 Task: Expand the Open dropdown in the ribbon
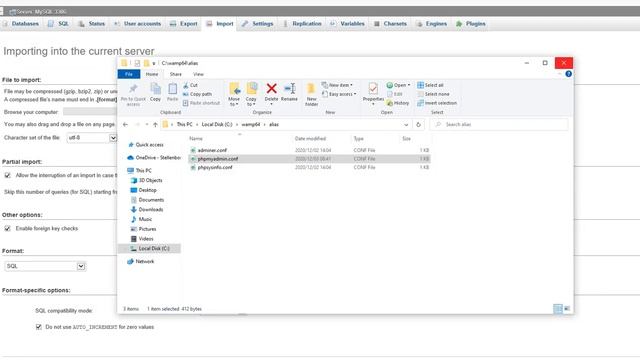pos(409,85)
